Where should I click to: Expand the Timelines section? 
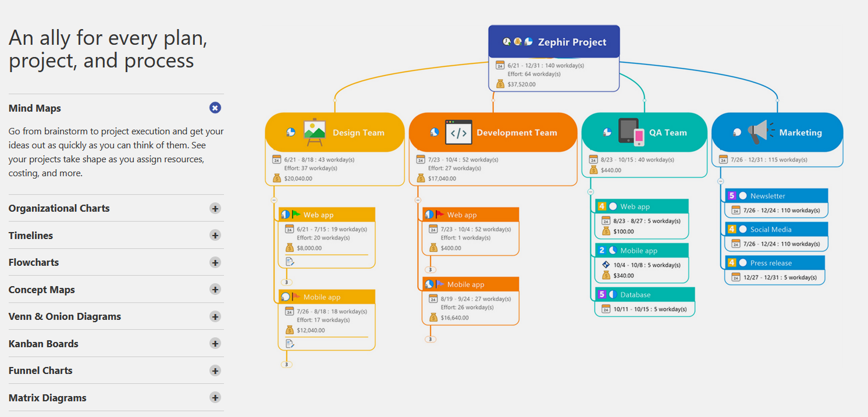215,235
